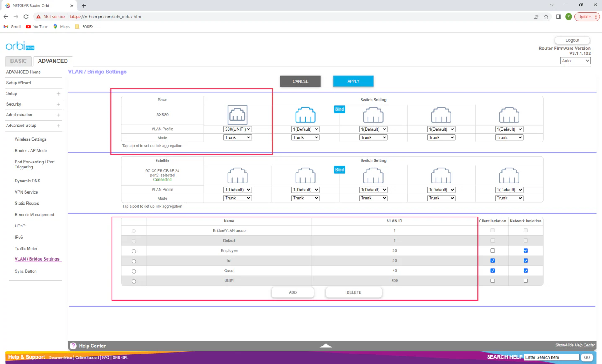Switch to the BASIC tab
This screenshot has height=364, width=602.
click(18, 61)
